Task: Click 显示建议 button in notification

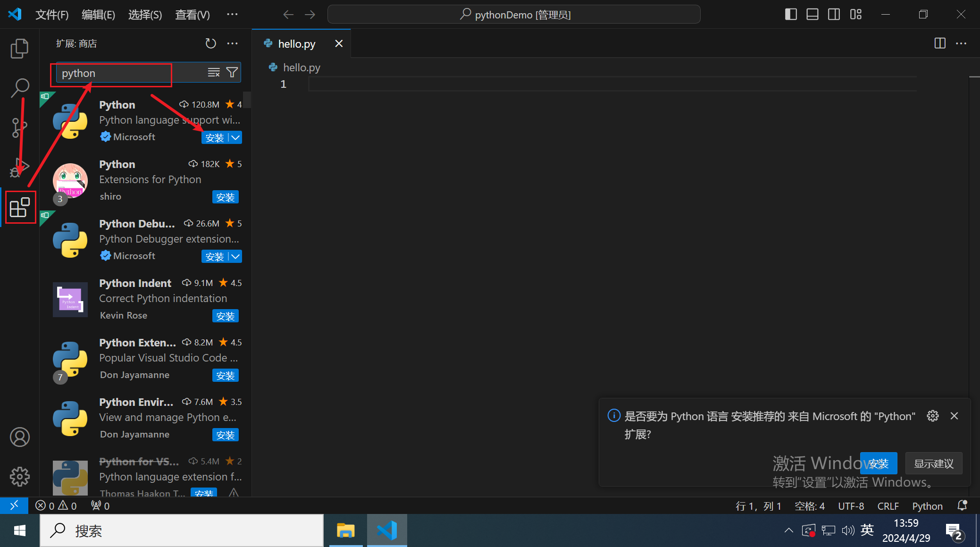Action: click(933, 463)
